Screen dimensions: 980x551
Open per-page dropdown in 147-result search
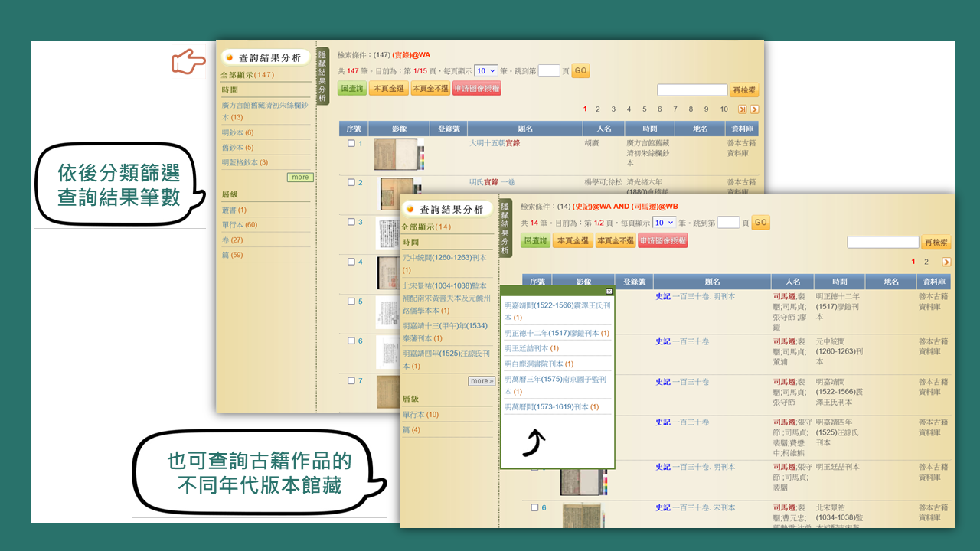tap(485, 70)
